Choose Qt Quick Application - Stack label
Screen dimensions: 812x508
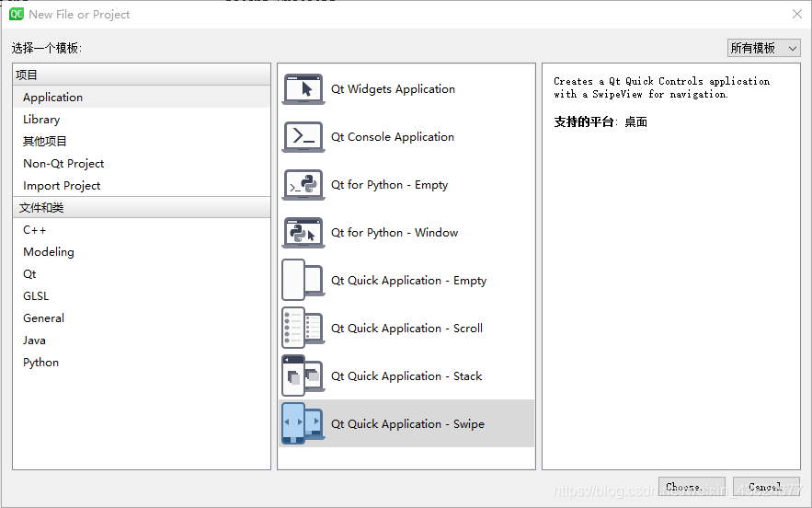click(406, 375)
